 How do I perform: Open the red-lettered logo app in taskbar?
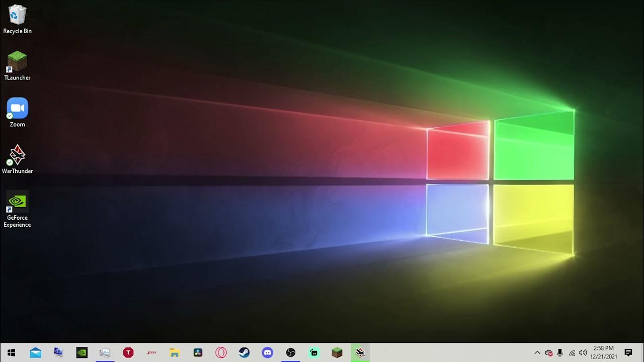[151, 352]
